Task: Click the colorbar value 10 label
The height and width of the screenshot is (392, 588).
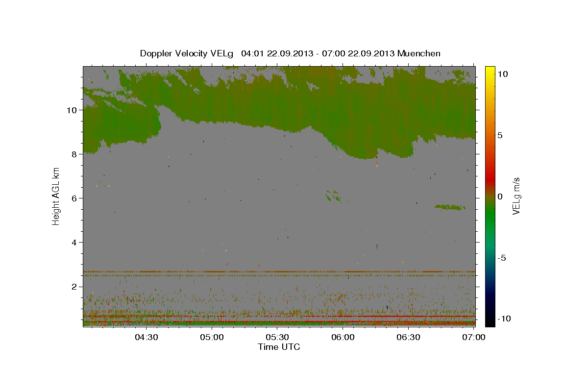Action: 503,73
